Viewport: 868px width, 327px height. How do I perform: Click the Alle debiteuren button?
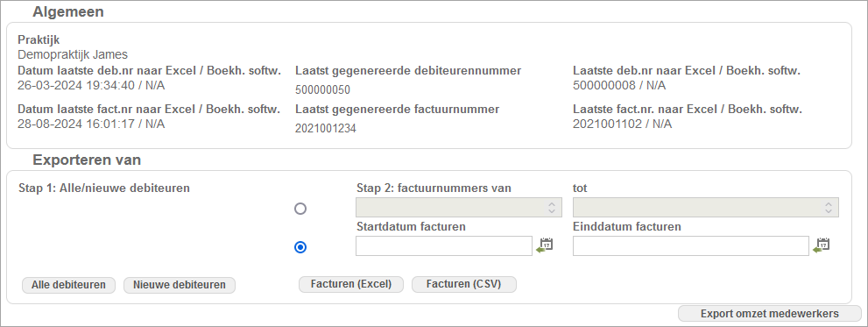[68, 285]
